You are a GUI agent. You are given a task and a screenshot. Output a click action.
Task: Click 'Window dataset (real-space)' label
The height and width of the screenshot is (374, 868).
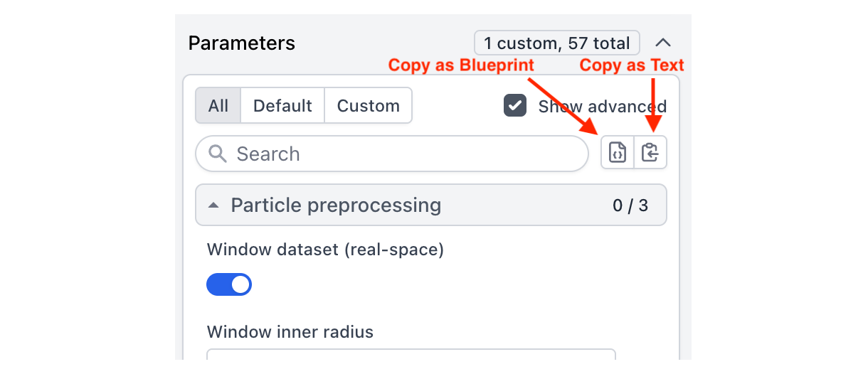pos(325,250)
